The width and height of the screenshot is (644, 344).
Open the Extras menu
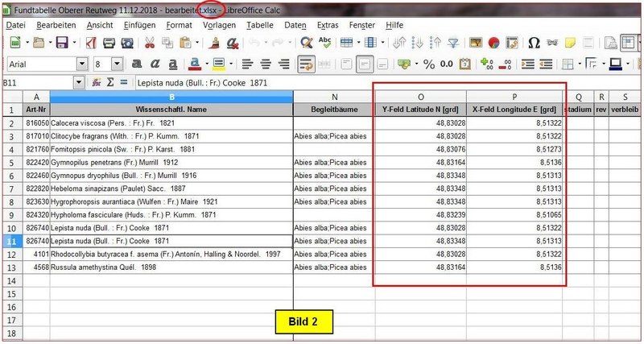[x=328, y=25]
